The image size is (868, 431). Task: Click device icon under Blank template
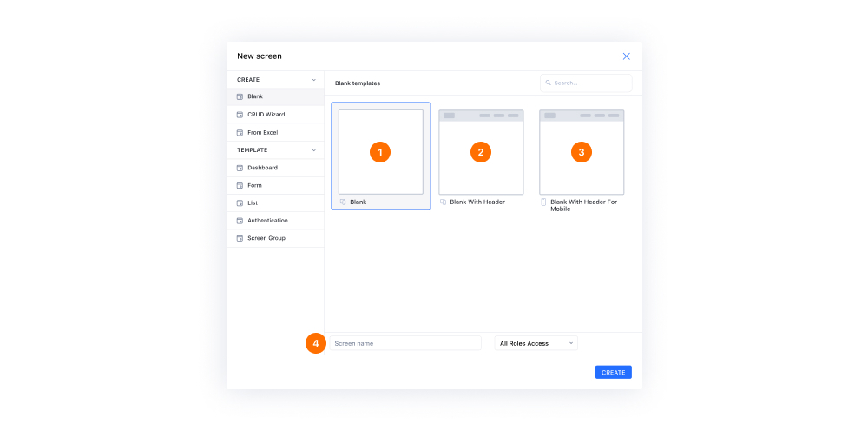point(343,202)
